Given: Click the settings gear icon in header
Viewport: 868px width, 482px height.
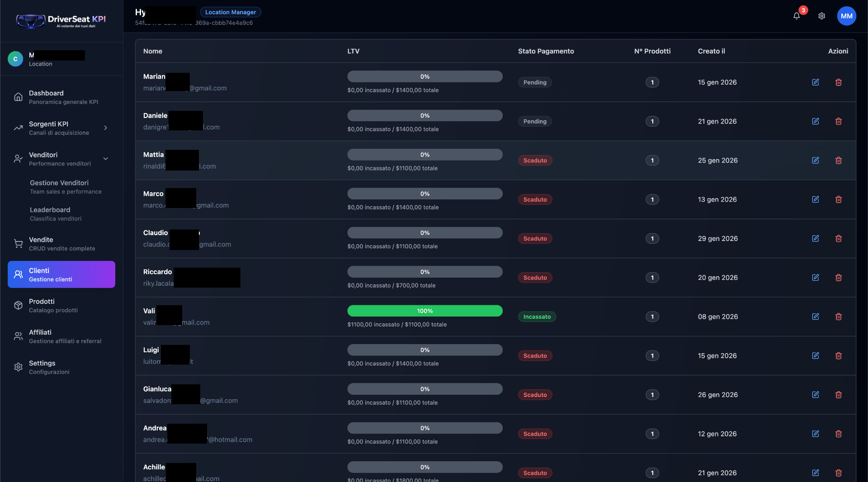Looking at the screenshot, I should coord(821,15).
